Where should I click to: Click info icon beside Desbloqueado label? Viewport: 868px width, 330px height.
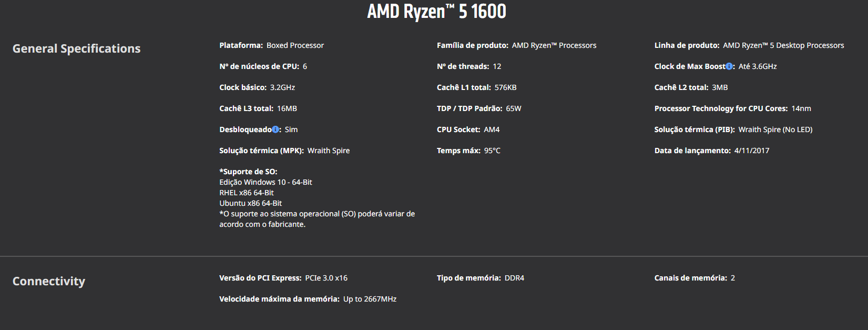coord(275,129)
